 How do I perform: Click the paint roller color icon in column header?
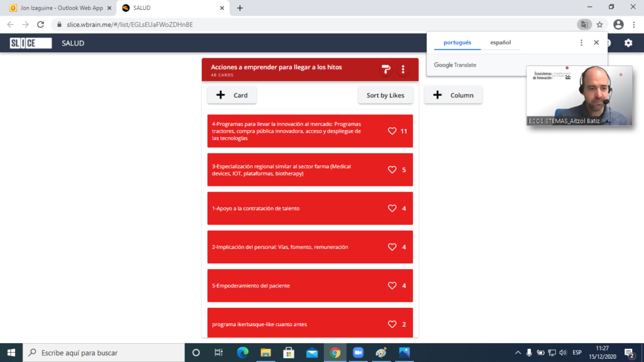386,69
